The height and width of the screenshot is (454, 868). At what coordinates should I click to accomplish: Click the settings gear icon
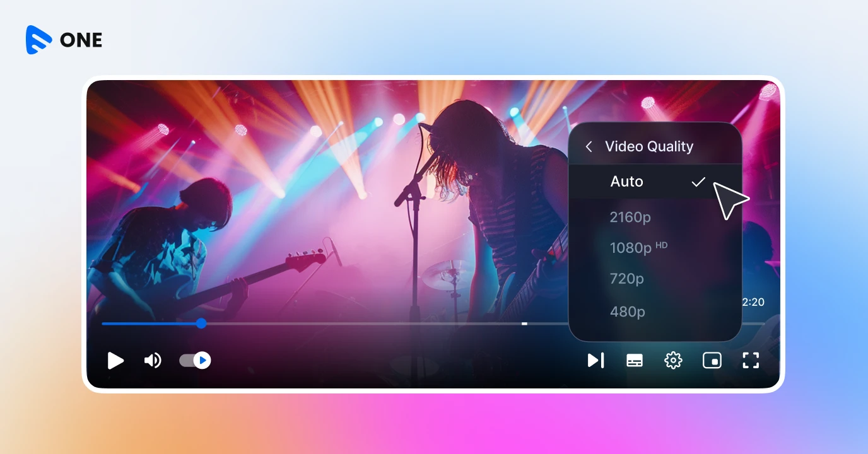click(673, 361)
